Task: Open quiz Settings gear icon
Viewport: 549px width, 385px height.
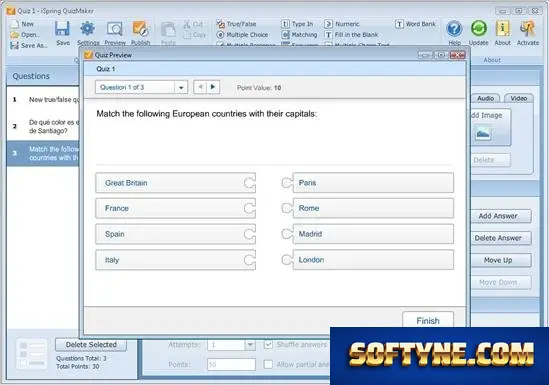Action: tap(88, 29)
